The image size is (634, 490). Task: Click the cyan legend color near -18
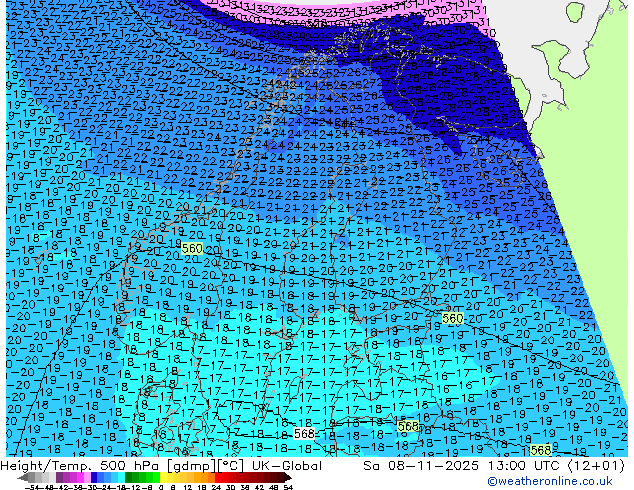pos(122,478)
